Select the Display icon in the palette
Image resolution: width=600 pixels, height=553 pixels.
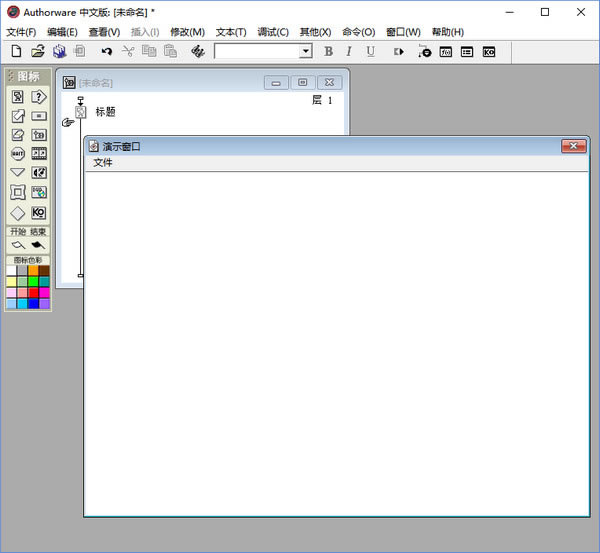pos(18,97)
